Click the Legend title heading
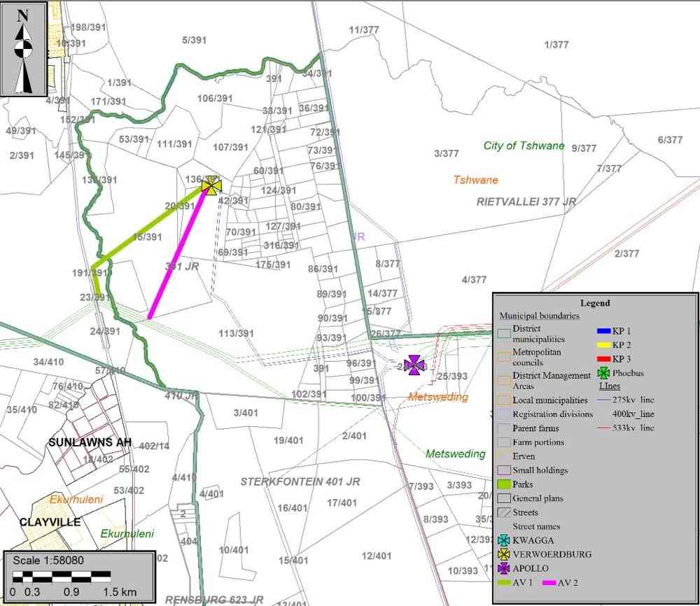This screenshot has height=606, width=700. click(594, 303)
